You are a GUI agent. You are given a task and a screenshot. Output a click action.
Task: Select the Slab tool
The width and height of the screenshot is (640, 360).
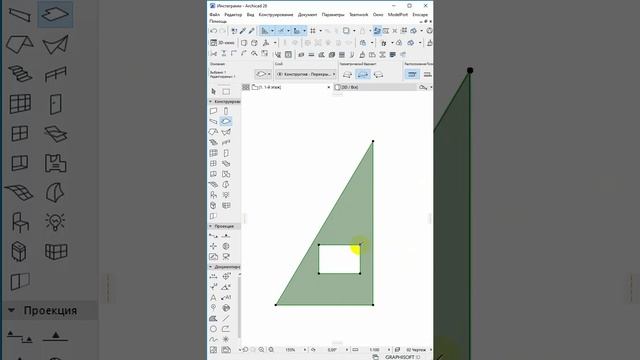coord(226,121)
